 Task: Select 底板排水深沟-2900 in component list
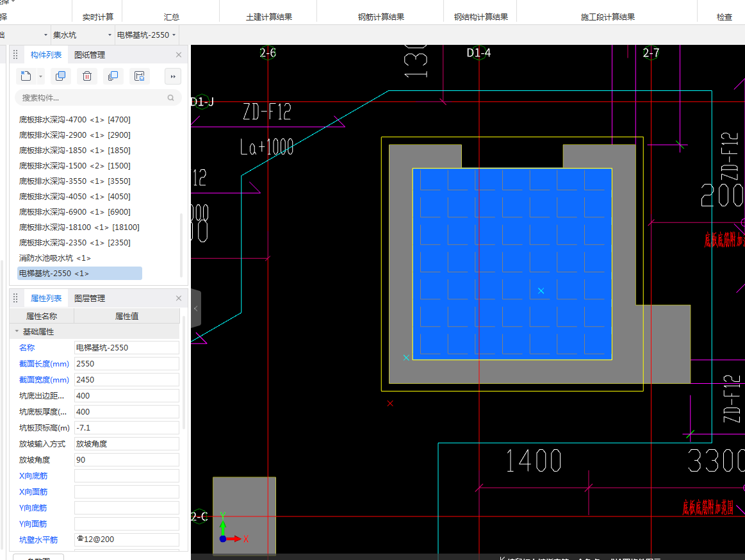(x=74, y=135)
